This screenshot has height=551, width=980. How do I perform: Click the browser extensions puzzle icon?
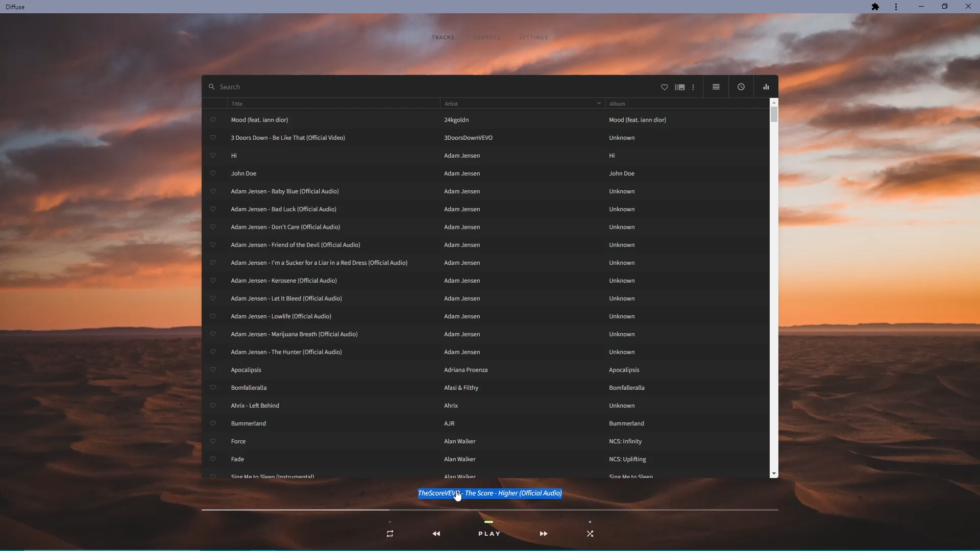point(875,7)
